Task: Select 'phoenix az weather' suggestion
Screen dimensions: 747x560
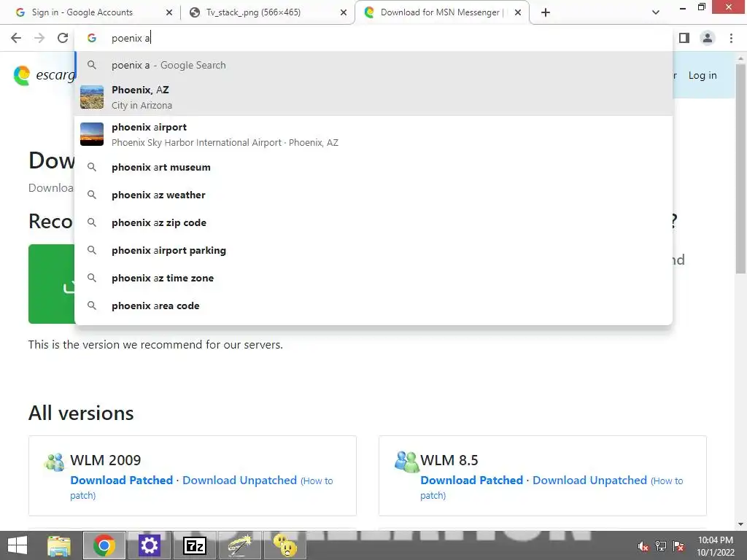Action: click(x=373, y=195)
